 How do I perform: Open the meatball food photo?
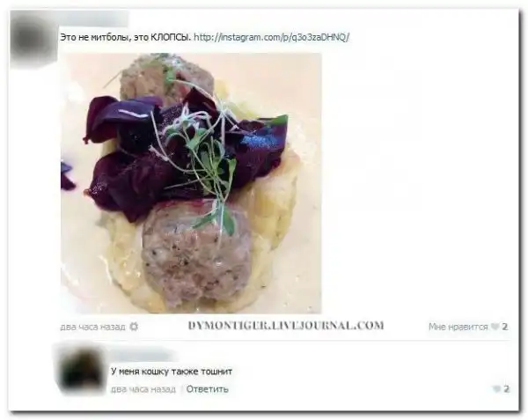click(x=191, y=183)
